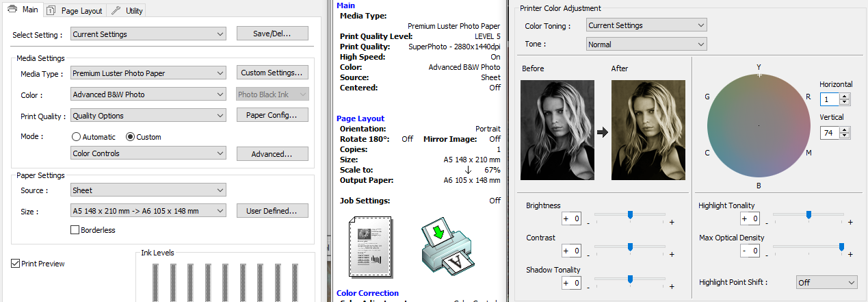The height and width of the screenshot is (302, 868).
Task: Open the Media Type dropdown
Action: (148, 73)
